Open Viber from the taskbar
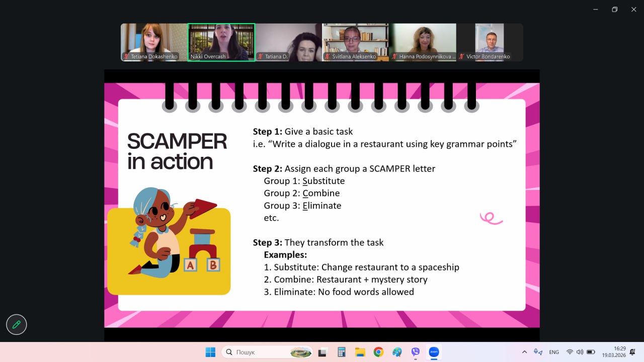 [416, 352]
